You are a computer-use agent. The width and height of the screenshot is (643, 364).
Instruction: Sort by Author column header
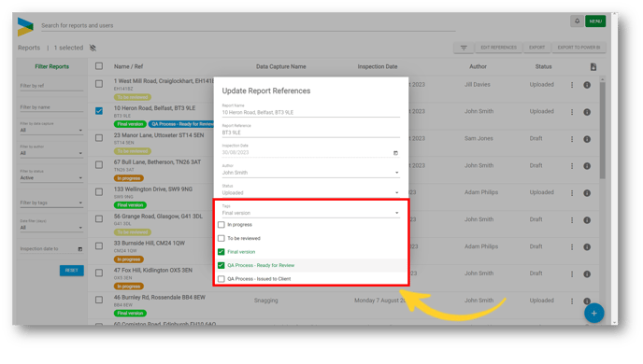478,67
